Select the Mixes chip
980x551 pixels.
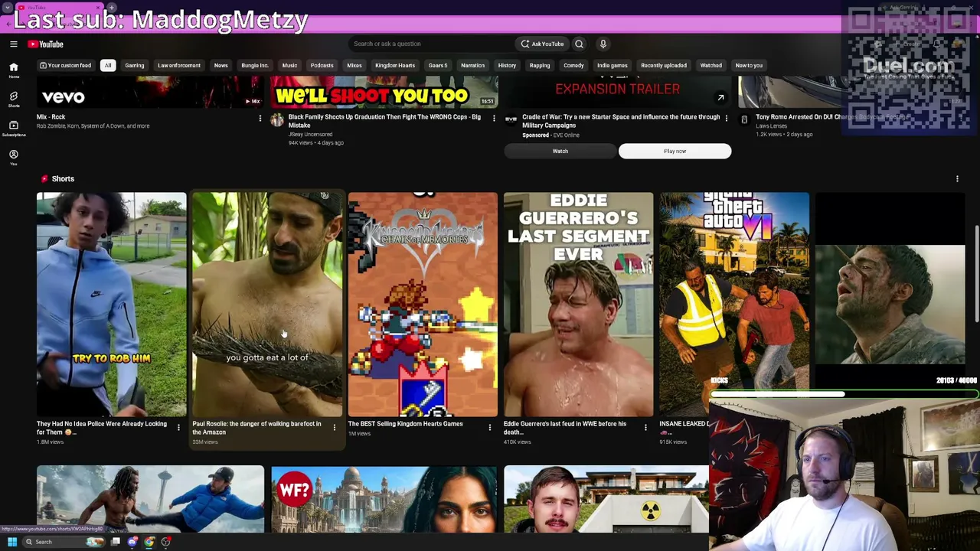[354, 65]
